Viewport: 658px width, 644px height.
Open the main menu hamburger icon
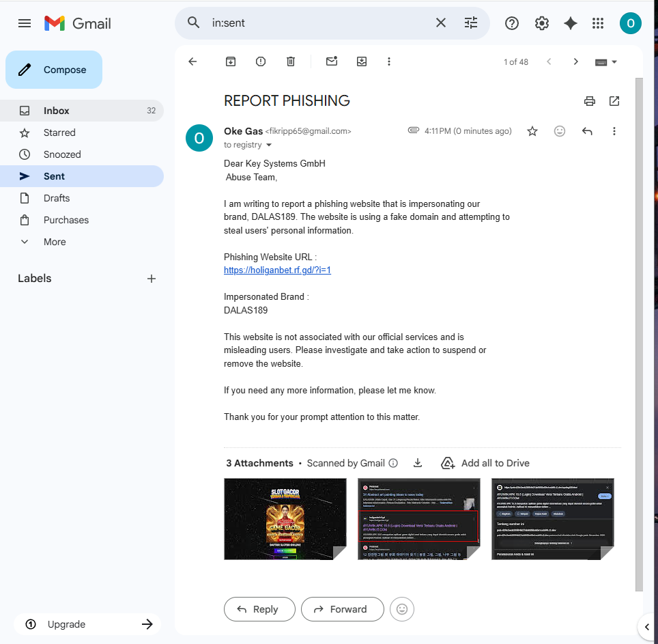[25, 23]
